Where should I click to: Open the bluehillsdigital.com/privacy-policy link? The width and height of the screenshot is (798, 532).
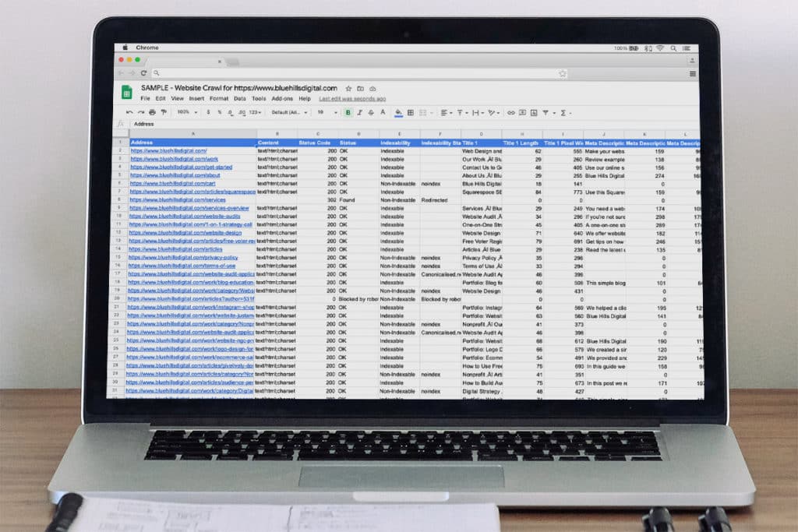click(183, 257)
